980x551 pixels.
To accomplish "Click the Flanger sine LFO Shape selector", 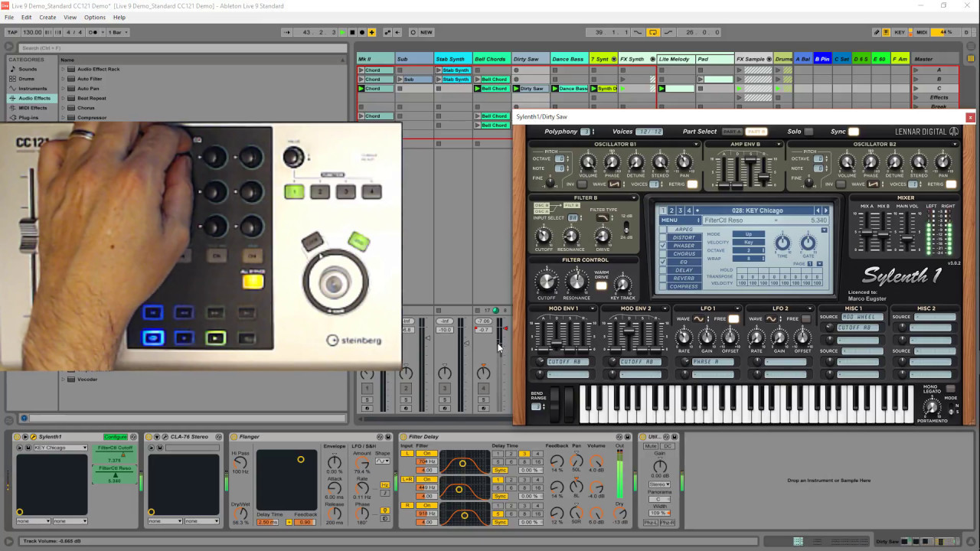I will point(382,461).
